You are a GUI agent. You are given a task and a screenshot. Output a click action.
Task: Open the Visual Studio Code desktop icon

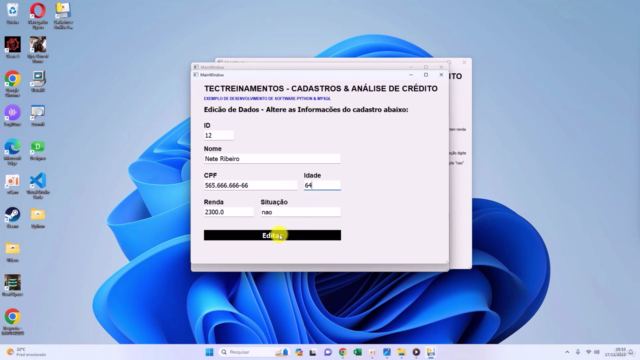point(38,185)
